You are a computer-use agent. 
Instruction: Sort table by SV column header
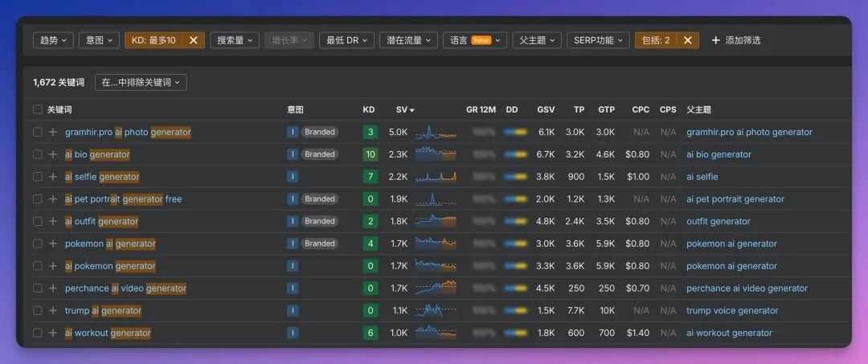pos(404,109)
